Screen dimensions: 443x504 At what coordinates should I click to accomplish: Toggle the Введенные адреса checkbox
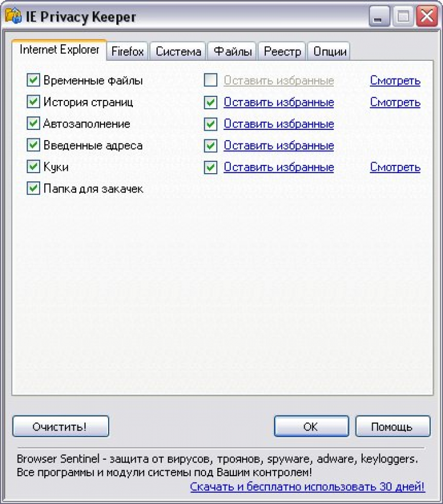34,145
